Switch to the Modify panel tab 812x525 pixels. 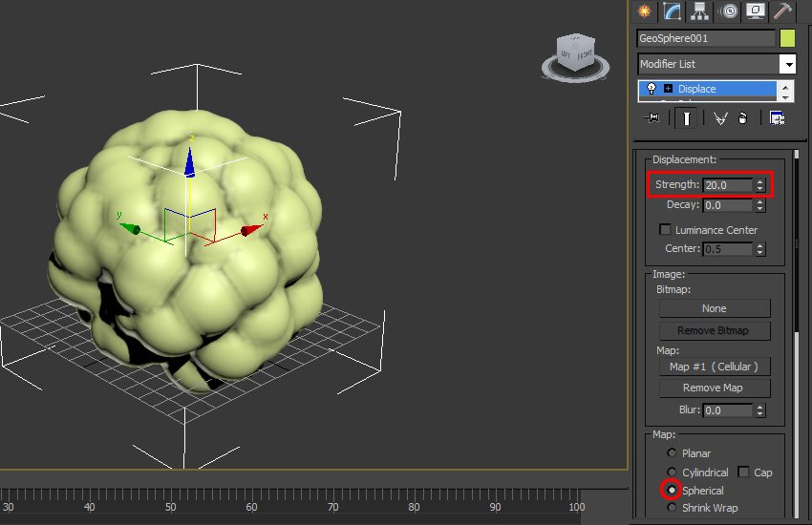(672, 10)
